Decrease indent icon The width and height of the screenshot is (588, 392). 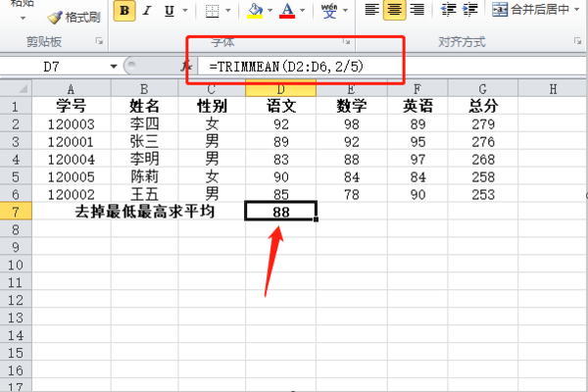449,10
